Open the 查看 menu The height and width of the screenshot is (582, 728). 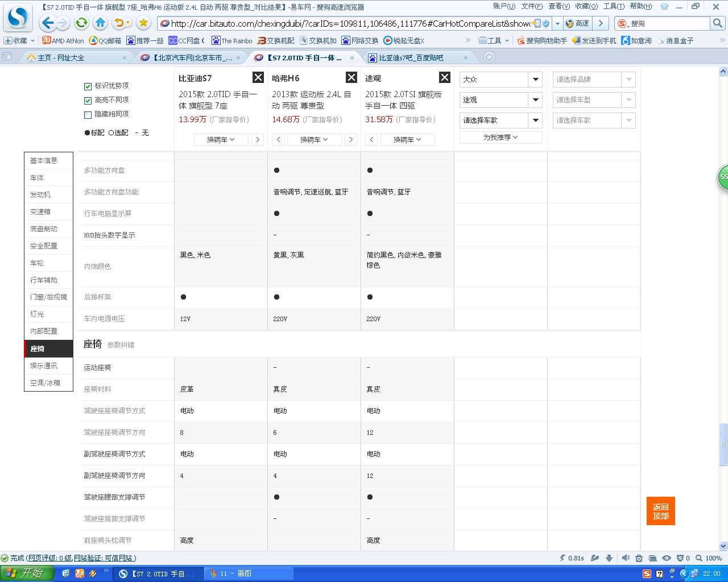pos(559,6)
